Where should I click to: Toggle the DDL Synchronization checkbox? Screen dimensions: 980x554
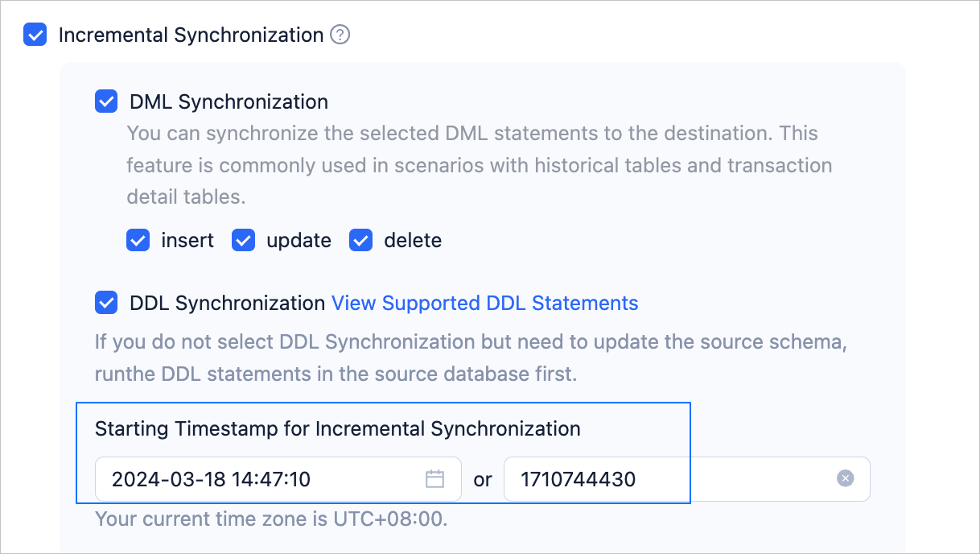pos(106,303)
